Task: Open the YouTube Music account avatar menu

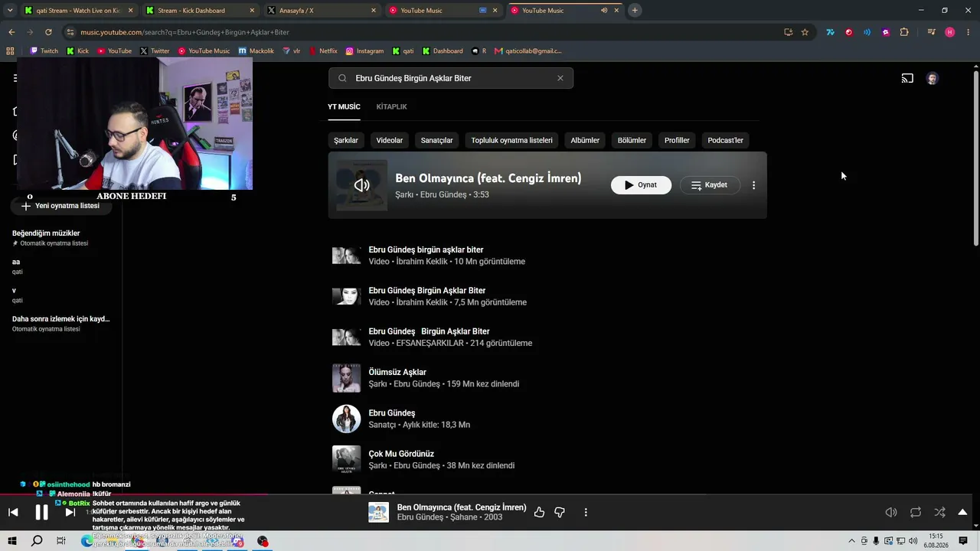Action: 932,78
